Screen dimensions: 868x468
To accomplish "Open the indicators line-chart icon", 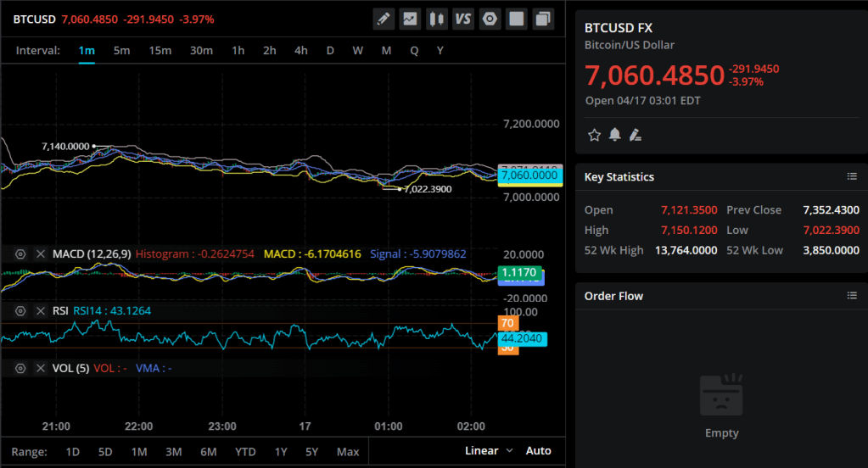I will pyautogui.click(x=410, y=19).
